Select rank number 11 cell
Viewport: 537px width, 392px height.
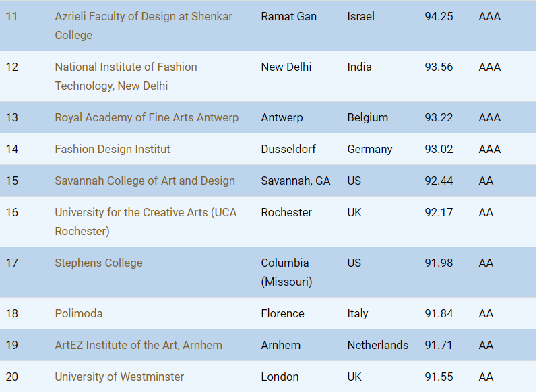point(11,16)
